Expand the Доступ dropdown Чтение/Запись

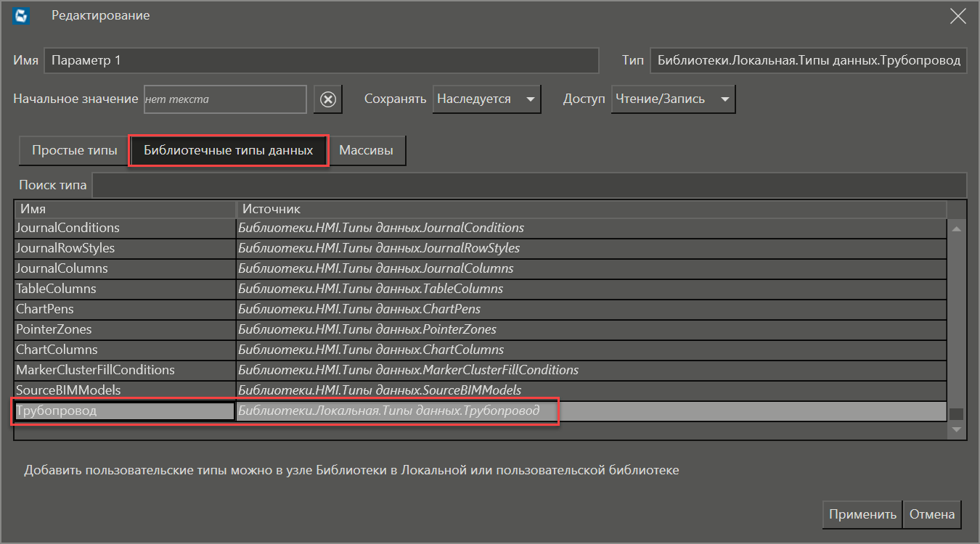[x=673, y=99]
